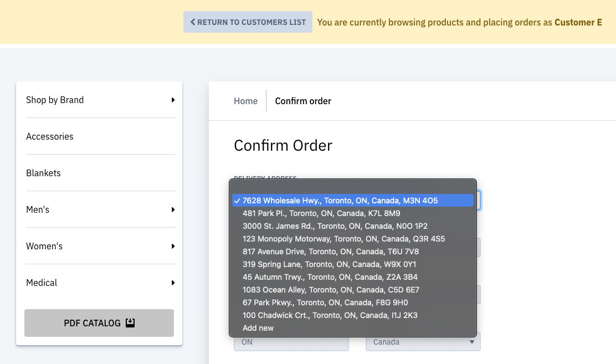Viewport: 616px width, 364px height.
Task: Choose 481 Park Pl. address
Action: tap(321, 213)
